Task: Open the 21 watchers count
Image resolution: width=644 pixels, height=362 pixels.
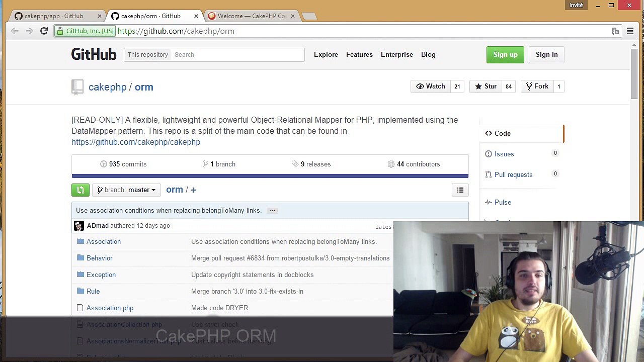Action: point(457,86)
